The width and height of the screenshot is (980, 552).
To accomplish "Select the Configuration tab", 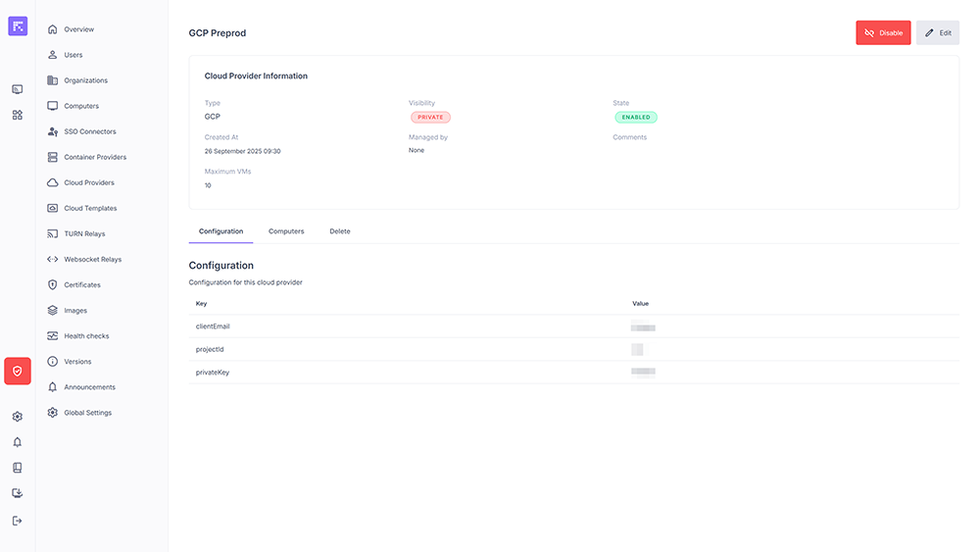I will point(220,231).
